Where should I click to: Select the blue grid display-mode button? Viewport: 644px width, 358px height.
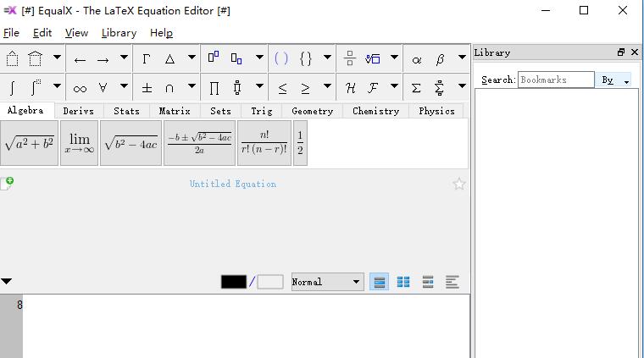click(x=403, y=282)
